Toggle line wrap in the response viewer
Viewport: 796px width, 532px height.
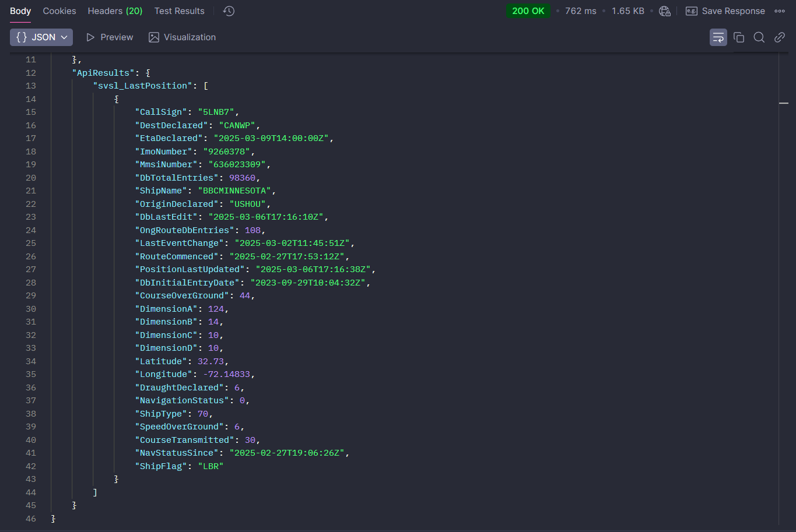pyautogui.click(x=718, y=37)
